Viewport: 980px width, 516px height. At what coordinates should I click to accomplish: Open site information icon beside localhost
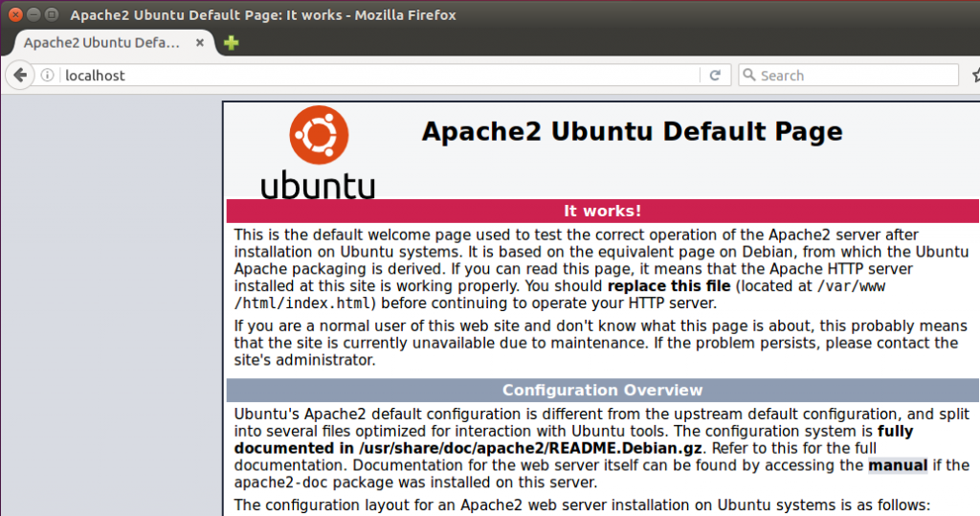point(48,76)
